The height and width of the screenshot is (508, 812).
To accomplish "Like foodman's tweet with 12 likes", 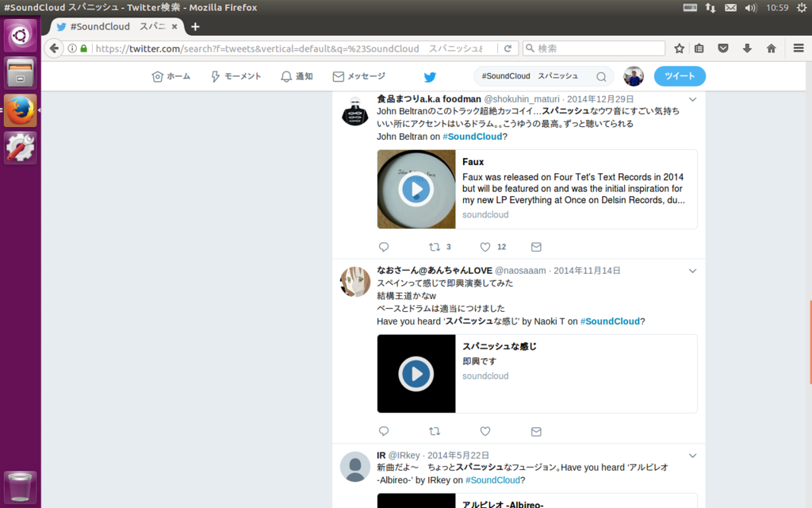I will [485, 247].
